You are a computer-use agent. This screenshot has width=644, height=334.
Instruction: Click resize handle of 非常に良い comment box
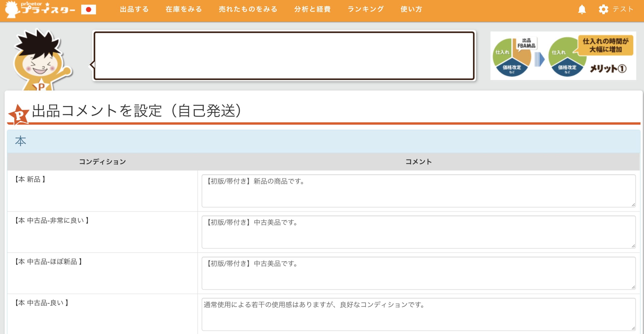(633, 246)
